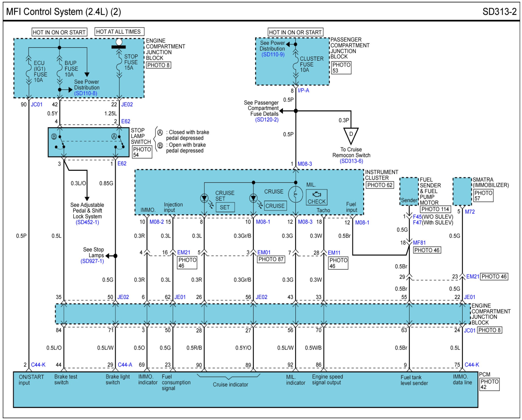Open the SD313-6 cruise remocon link

(351, 161)
